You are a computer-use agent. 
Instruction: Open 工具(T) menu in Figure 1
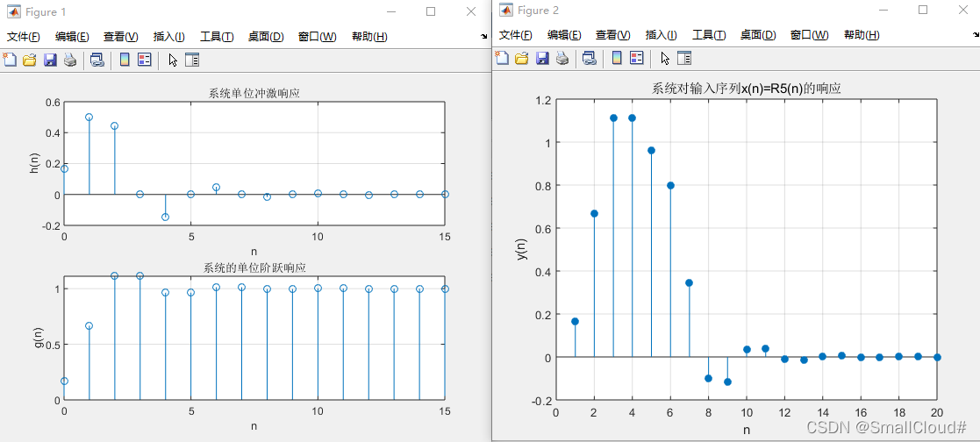point(217,37)
